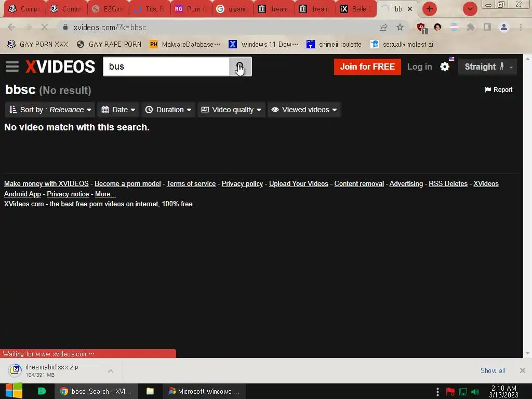532x399 pixels.
Task: Open the site settings gear
Action: point(445,66)
